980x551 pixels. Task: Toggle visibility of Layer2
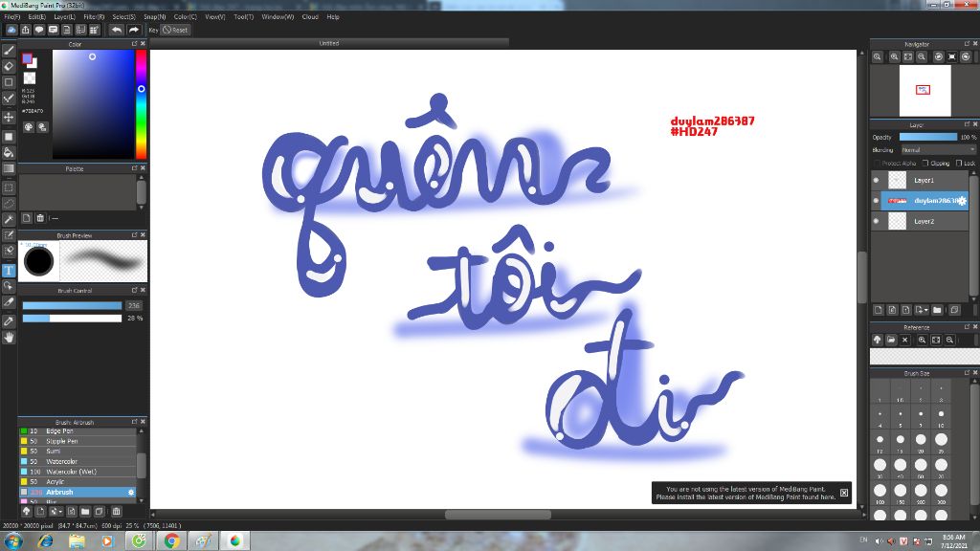click(x=876, y=221)
